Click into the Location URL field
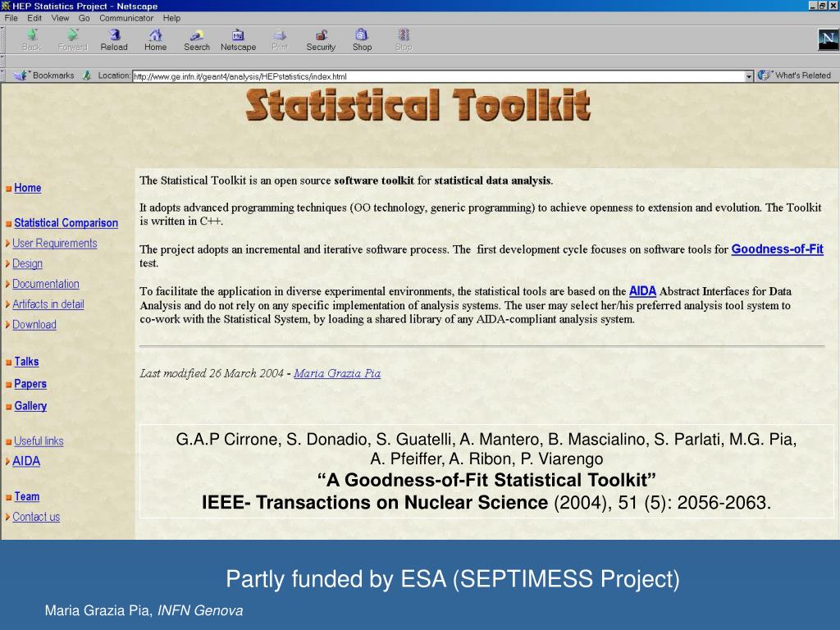 click(438, 76)
